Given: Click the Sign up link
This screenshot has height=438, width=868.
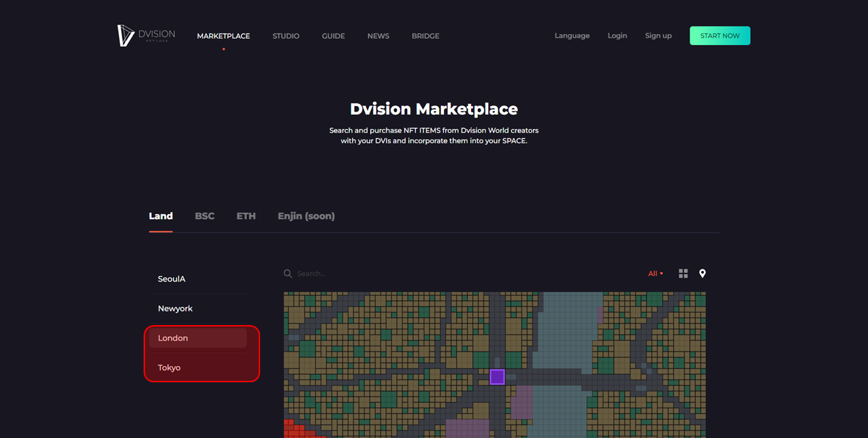Looking at the screenshot, I should 658,35.
